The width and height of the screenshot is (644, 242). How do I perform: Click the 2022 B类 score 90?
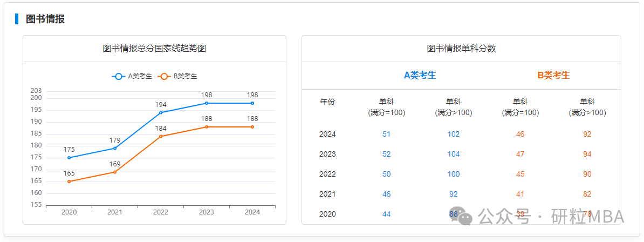(x=587, y=174)
